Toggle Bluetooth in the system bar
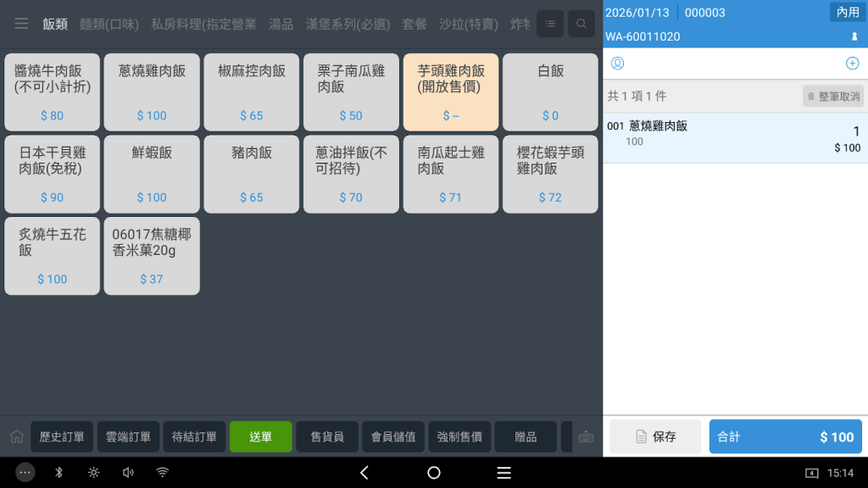Viewport: 868px width, 488px height. 59,473
